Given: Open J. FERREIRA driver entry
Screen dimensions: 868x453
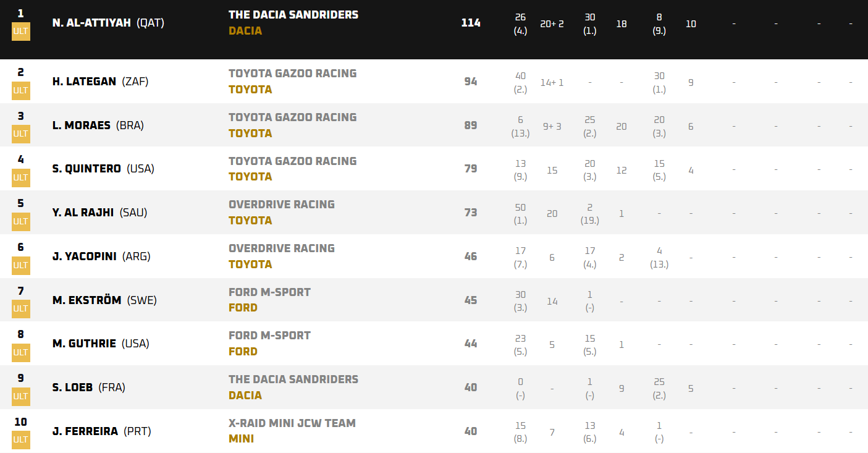Looking at the screenshot, I should [85, 431].
